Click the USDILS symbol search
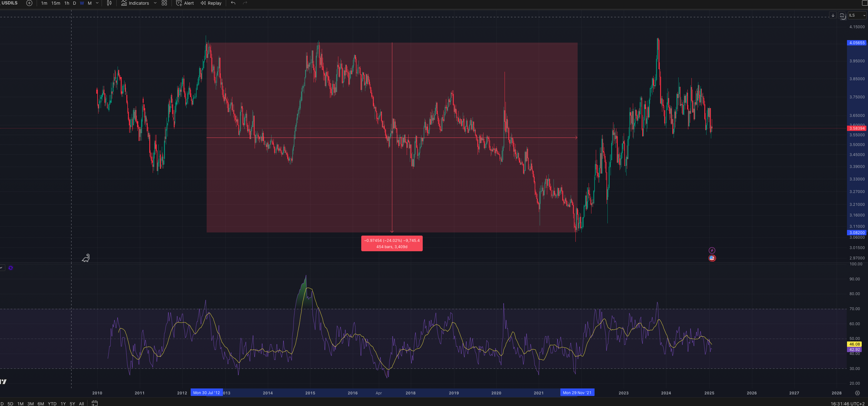This screenshot has height=406, width=868. [9, 3]
